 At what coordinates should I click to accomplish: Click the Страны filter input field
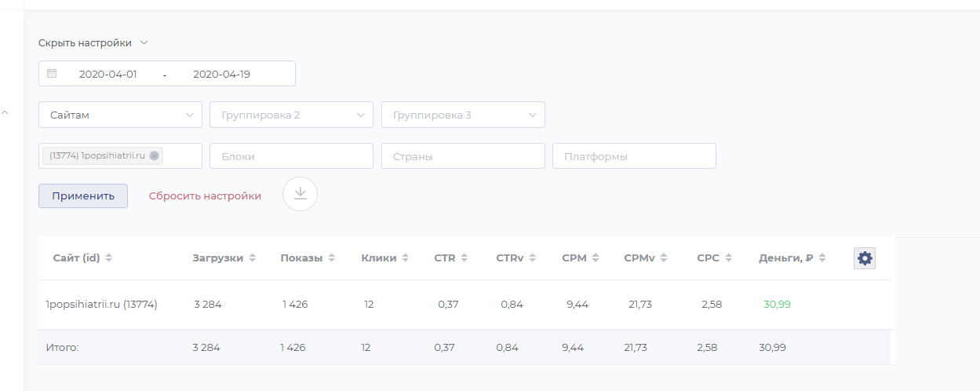click(x=463, y=156)
